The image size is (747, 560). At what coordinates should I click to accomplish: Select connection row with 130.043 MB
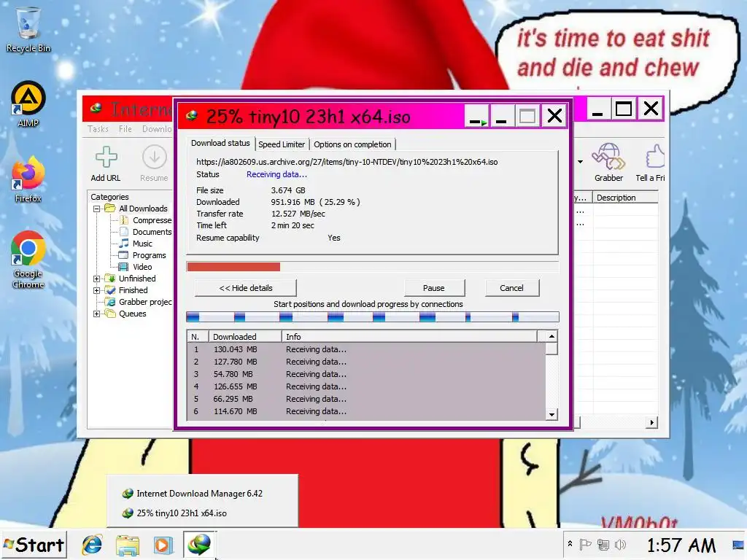366,349
